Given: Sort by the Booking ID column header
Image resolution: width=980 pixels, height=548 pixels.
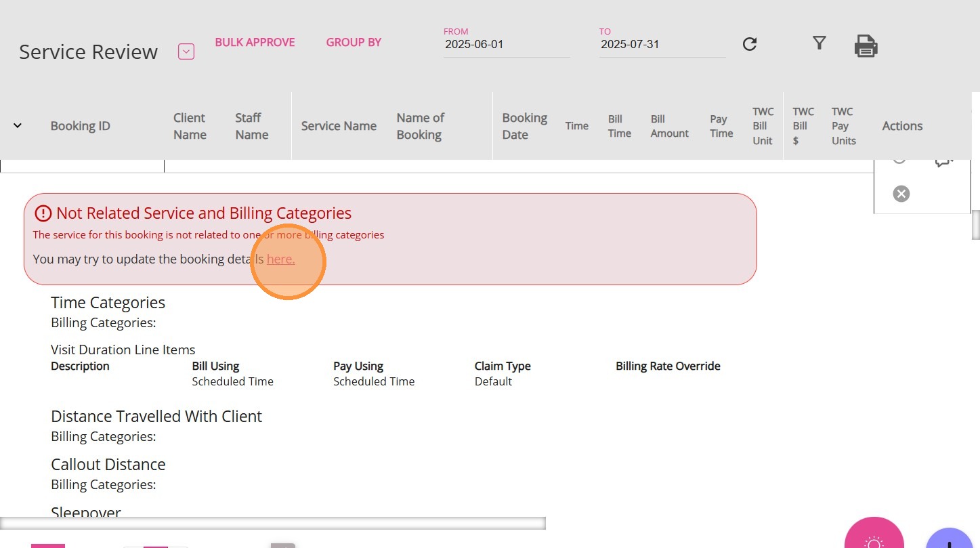Looking at the screenshot, I should 80,126.
